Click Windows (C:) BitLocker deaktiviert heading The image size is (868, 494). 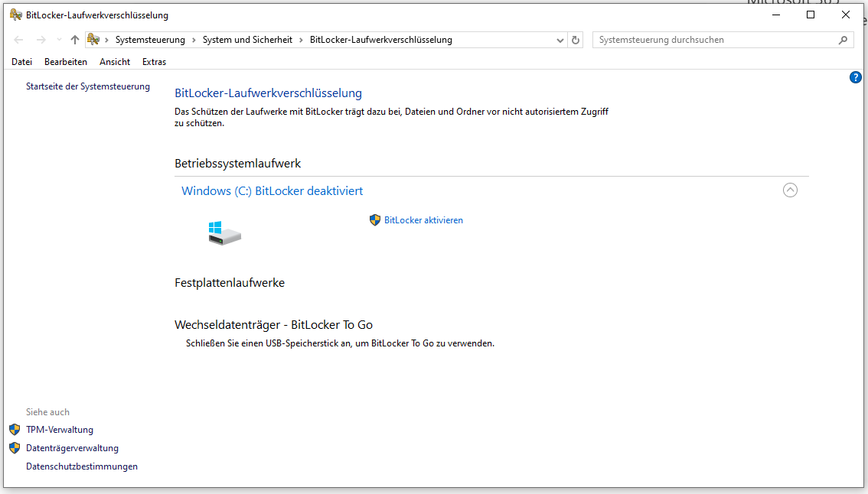272,191
